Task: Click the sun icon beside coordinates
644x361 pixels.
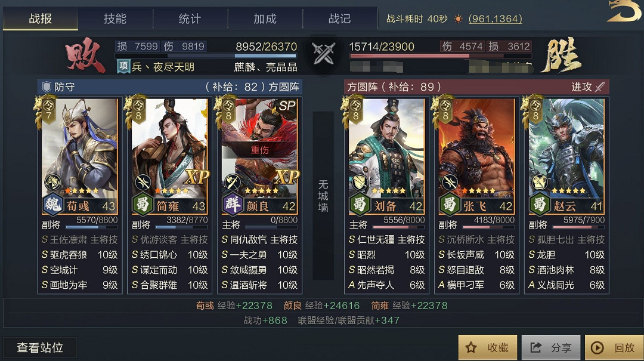Action: tap(458, 19)
